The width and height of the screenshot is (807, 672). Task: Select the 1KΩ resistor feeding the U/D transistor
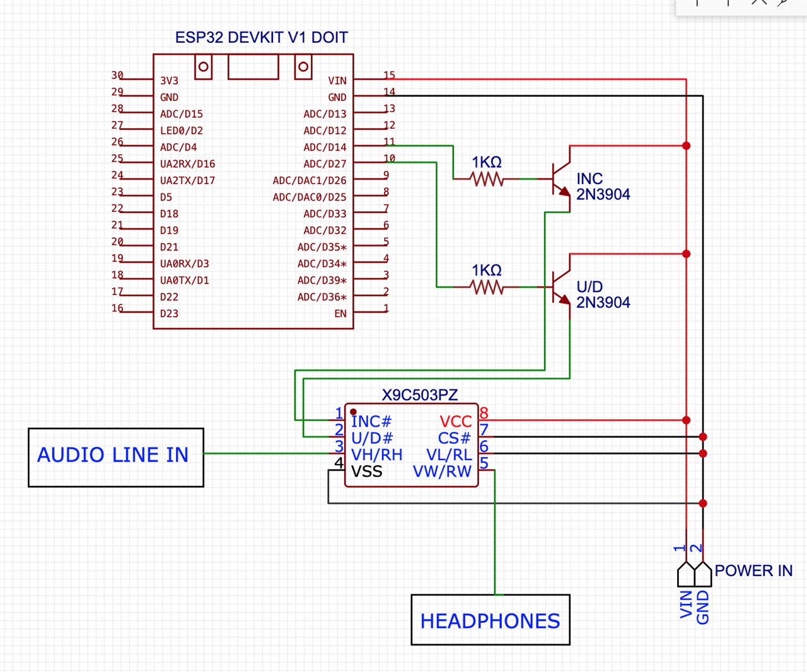click(487, 287)
